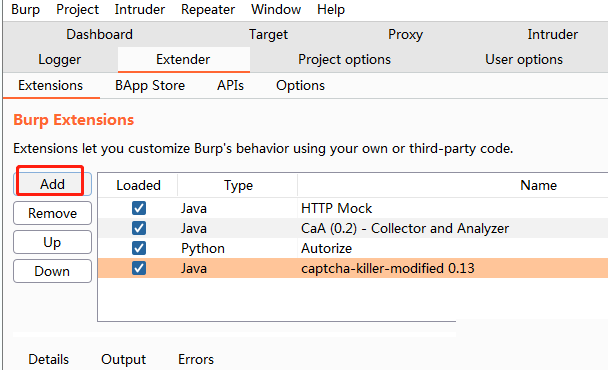The width and height of the screenshot is (608, 370).
Task: Uncheck Loaded for Autorize extension
Action: (x=139, y=248)
